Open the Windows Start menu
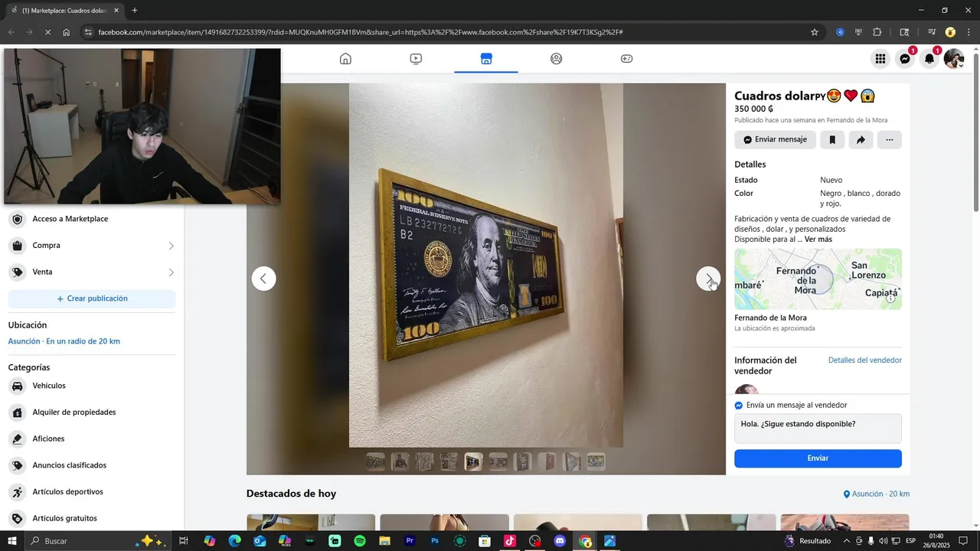This screenshot has width=980, height=551. [x=12, y=541]
